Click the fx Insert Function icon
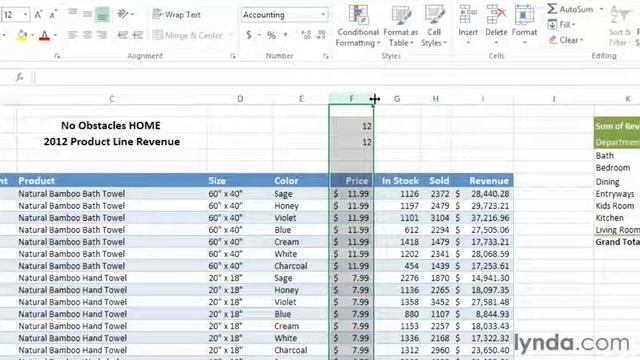This screenshot has height=360, width=640. click(20, 77)
